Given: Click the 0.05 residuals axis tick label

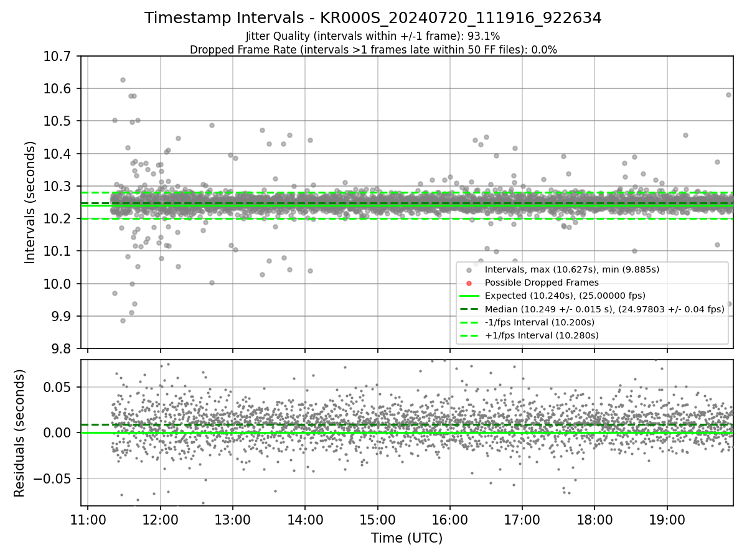Looking at the screenshot, I should [x=57, y=387].
